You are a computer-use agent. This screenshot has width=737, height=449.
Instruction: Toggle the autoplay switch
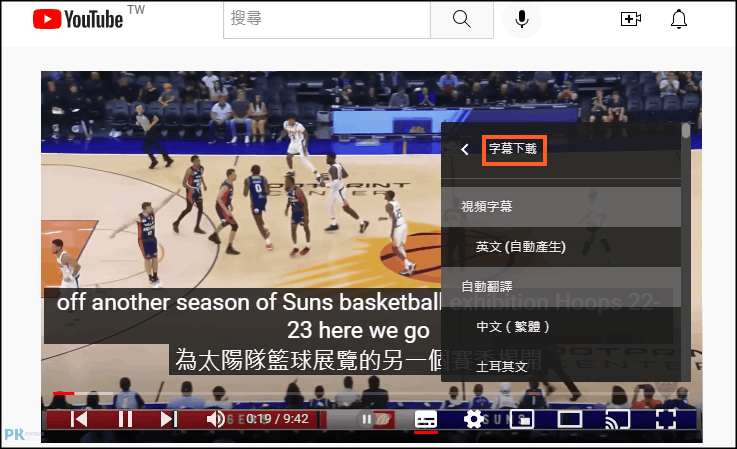(374, 419)
